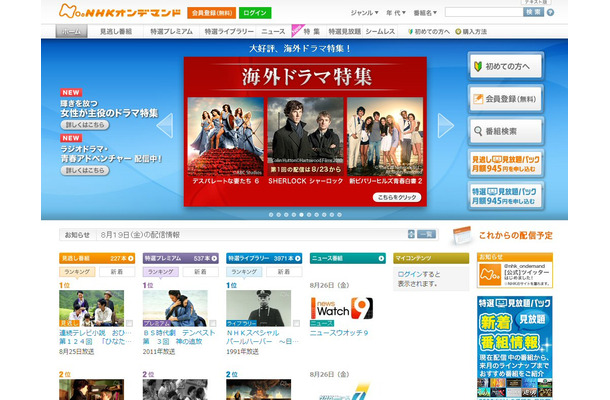
Task: Click the help question mark icon beside search
Action: tap(550, 12)
